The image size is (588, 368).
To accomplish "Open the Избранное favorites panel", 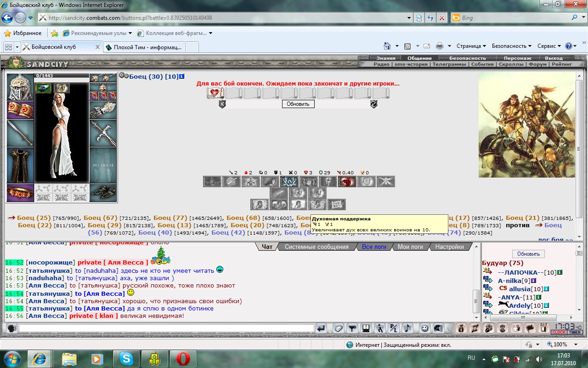I will tap(23, 33).
